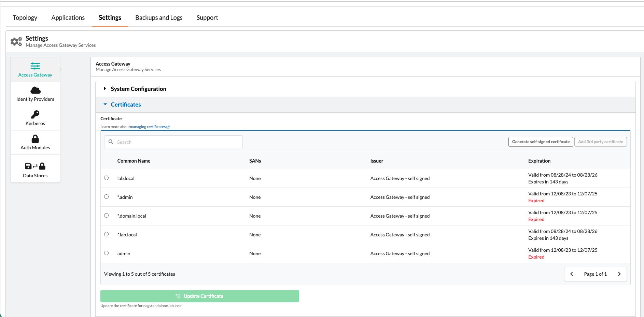Go to next page using right chevron
This screenshot has height=317, width=644.
[619, 274]
